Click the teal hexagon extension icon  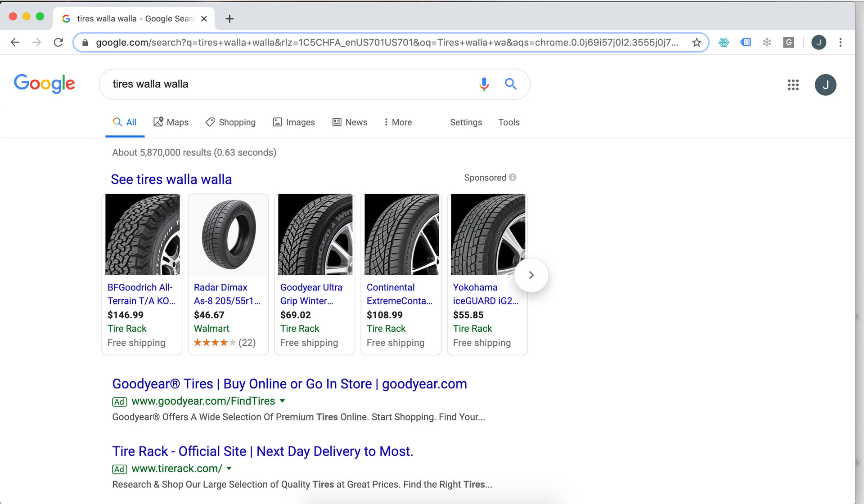[724, 42]
